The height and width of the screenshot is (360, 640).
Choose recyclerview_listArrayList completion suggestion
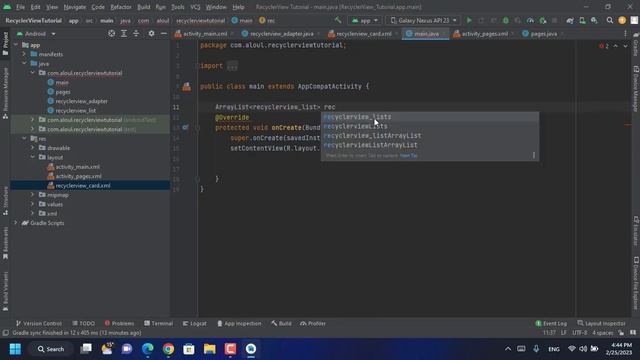tap(429, 136)
